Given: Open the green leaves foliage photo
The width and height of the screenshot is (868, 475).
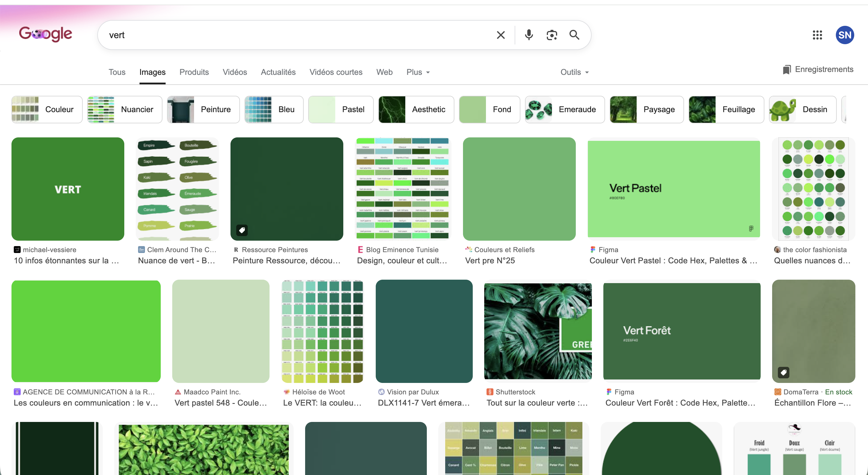Looking at the screenshot, I should coord(204,448).
